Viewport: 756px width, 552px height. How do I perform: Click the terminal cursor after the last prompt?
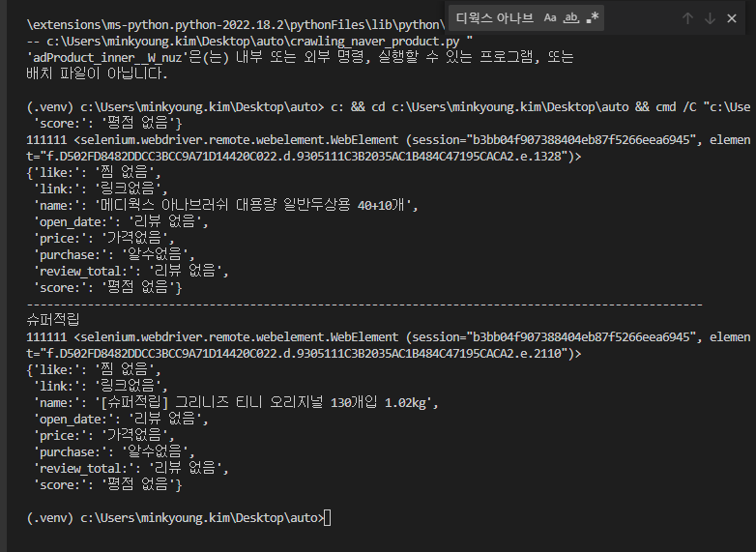click(x=328, y=518)
